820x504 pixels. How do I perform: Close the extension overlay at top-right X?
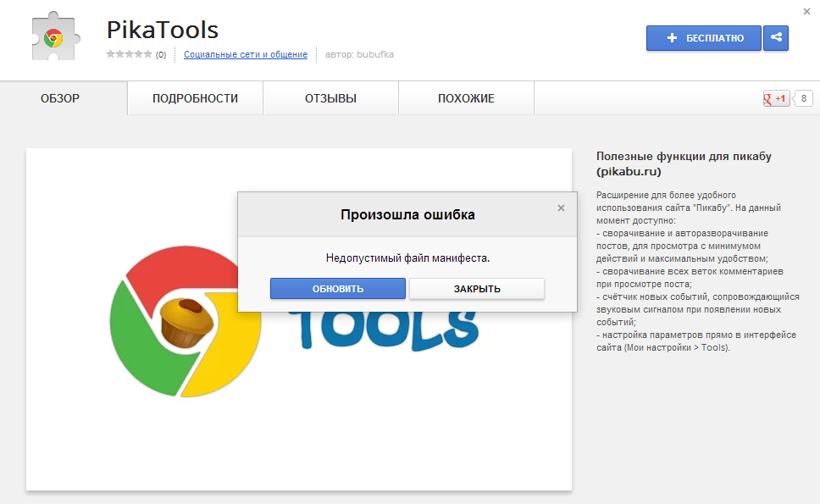[807, 11]
